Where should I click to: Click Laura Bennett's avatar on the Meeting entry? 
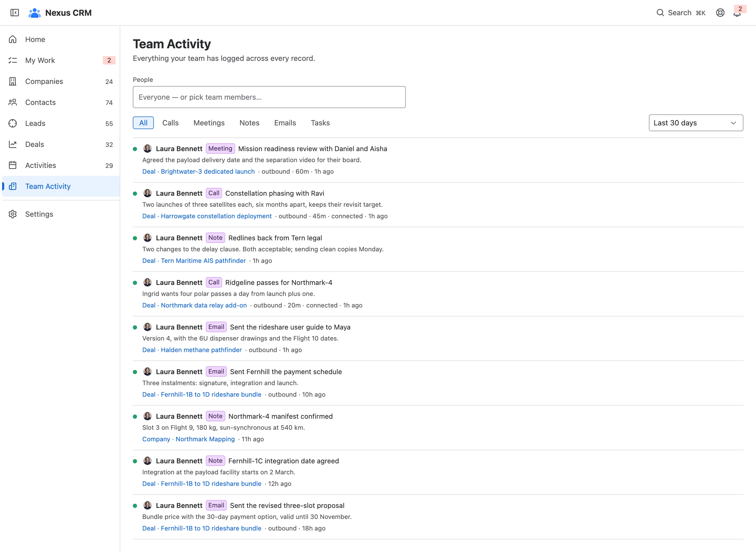(148, 149)
